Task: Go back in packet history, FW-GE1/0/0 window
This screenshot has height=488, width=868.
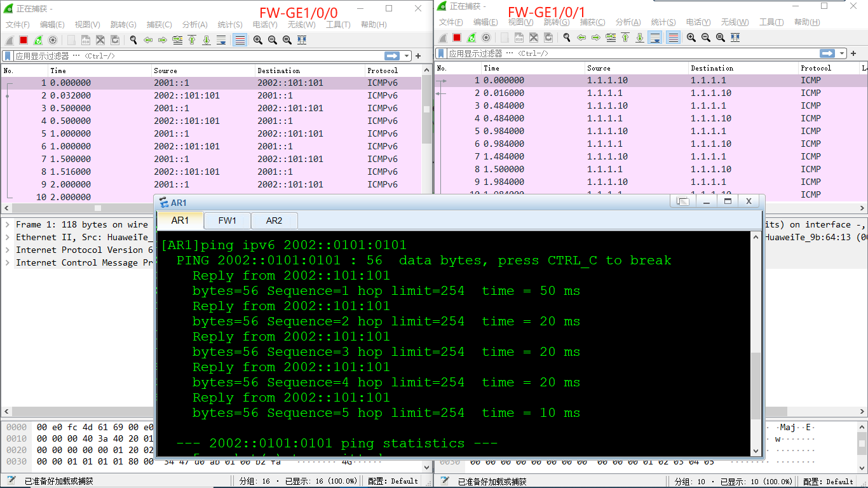Action: point(148,40)
